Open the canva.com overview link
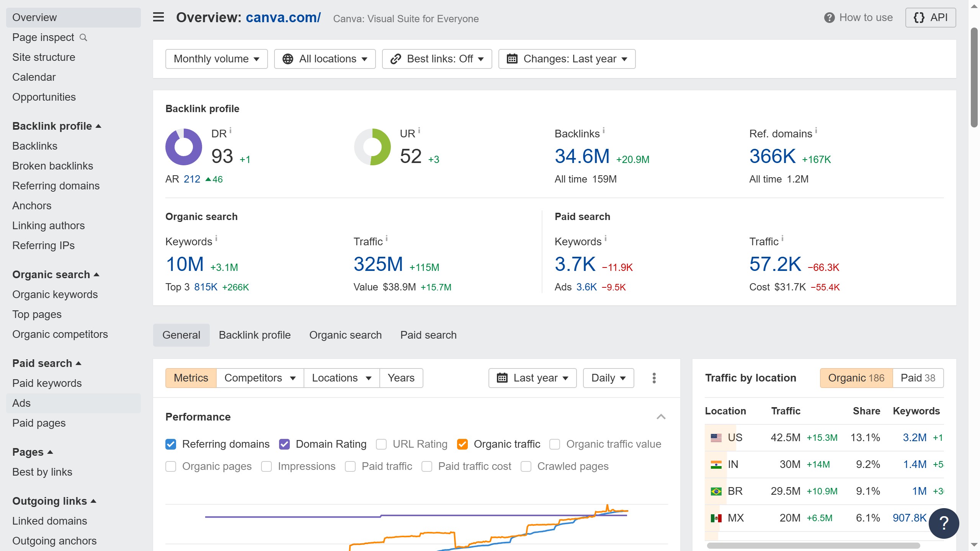The image size is (980, 551). coord(283,18)
